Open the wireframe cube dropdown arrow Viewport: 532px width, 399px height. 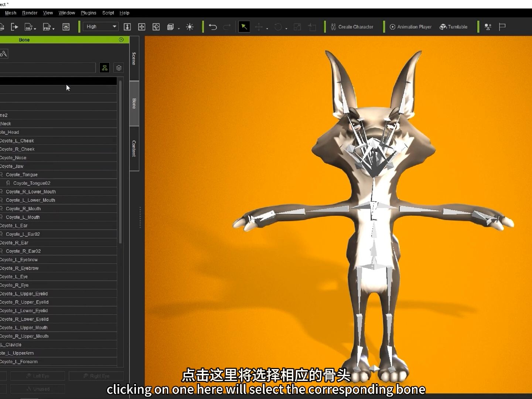[x=179, y=29]
